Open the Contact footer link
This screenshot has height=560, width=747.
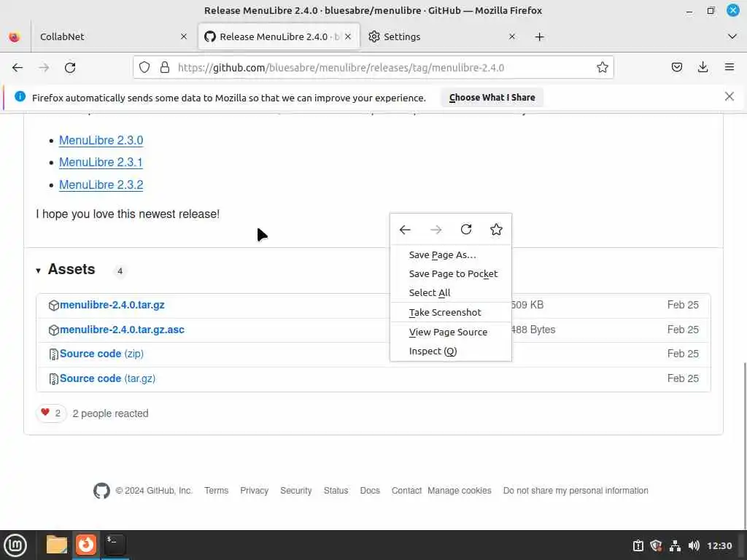[x=406, y=491]
